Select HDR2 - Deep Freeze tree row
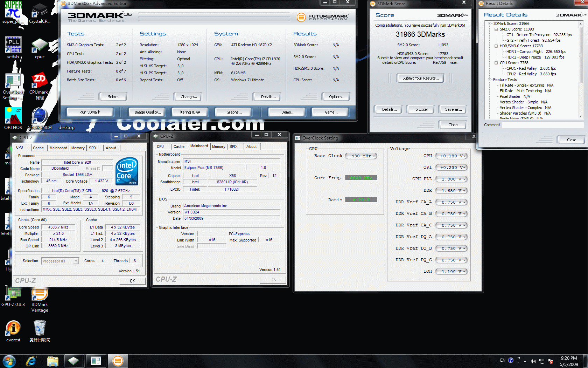This screenshot has height=368, width=588. click(535, 57)
